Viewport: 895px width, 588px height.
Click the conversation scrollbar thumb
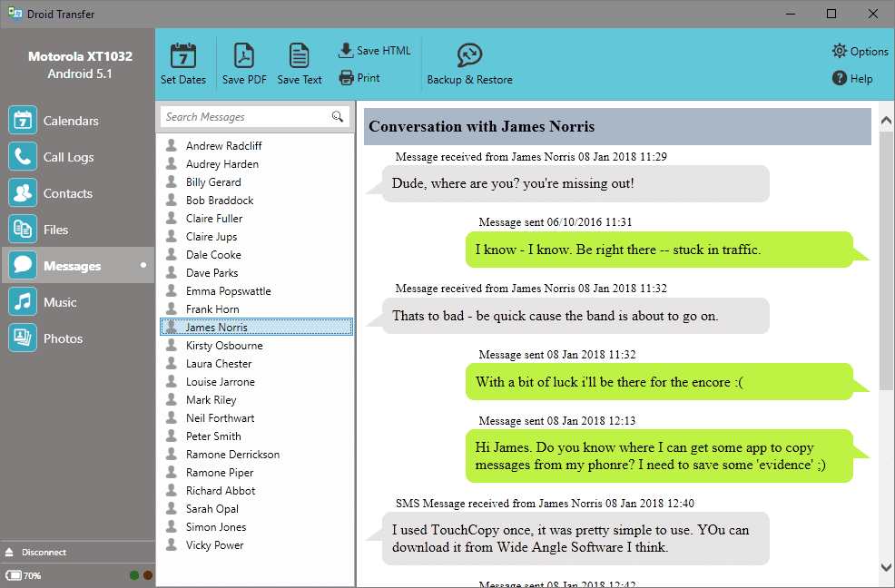(886, 261)
